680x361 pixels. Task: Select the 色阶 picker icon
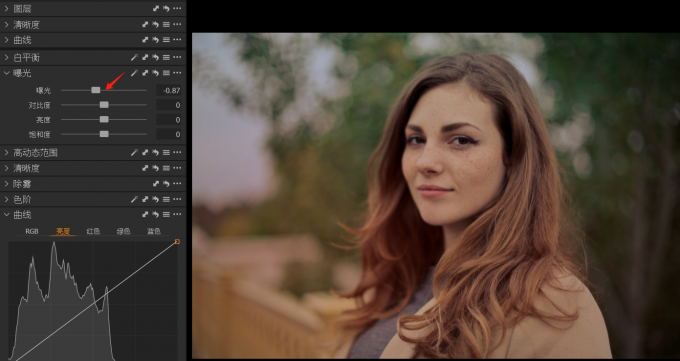[134, 199]
